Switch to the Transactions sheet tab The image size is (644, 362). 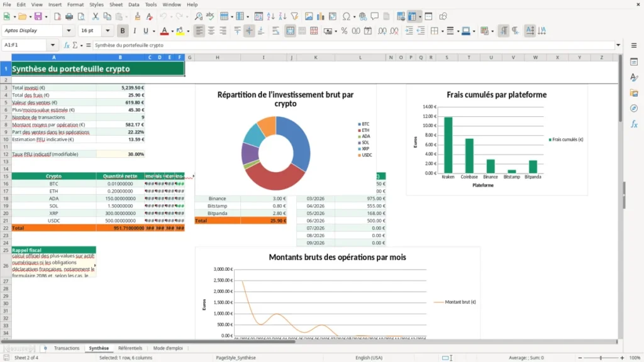[x=67, y=348]
